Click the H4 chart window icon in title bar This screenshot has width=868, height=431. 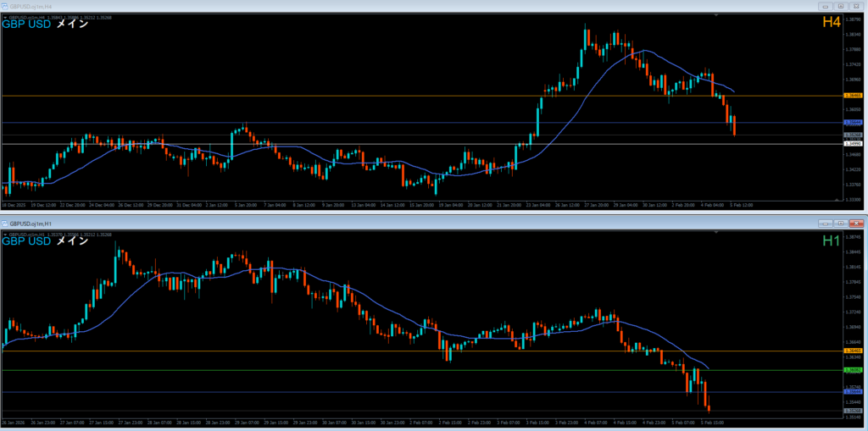6,5
